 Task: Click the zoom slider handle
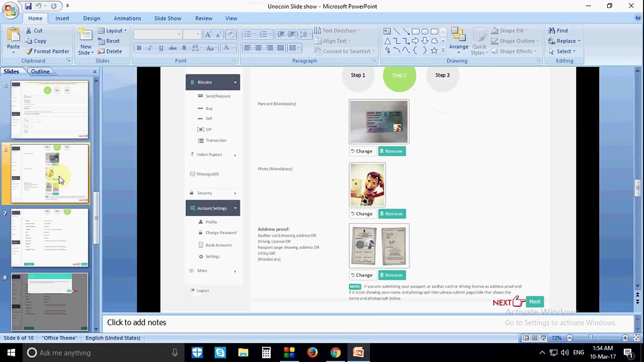[x=590, y=338]
